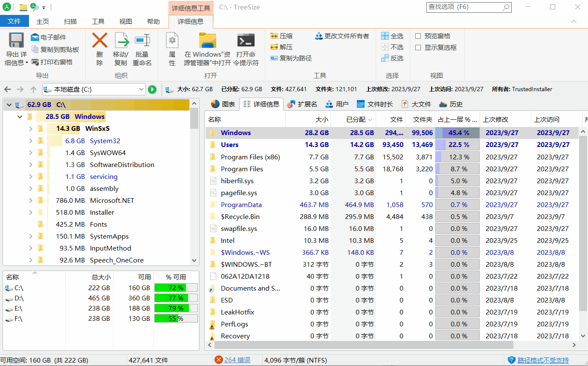Open the drive path dropdown (本地磁盘 C:)
The height and width of the screenshot is (366, 588).
pos(142,89)
